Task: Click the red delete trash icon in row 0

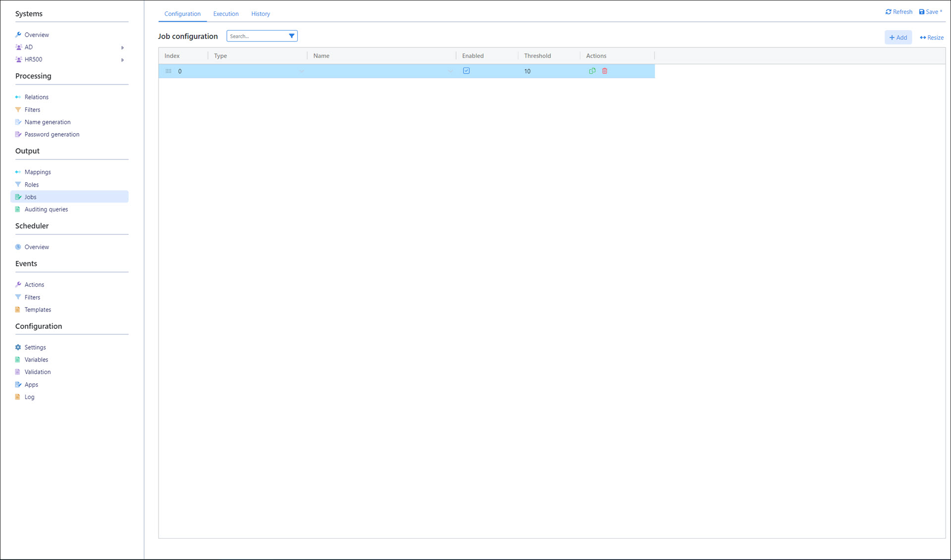Action: coord(604,71)
